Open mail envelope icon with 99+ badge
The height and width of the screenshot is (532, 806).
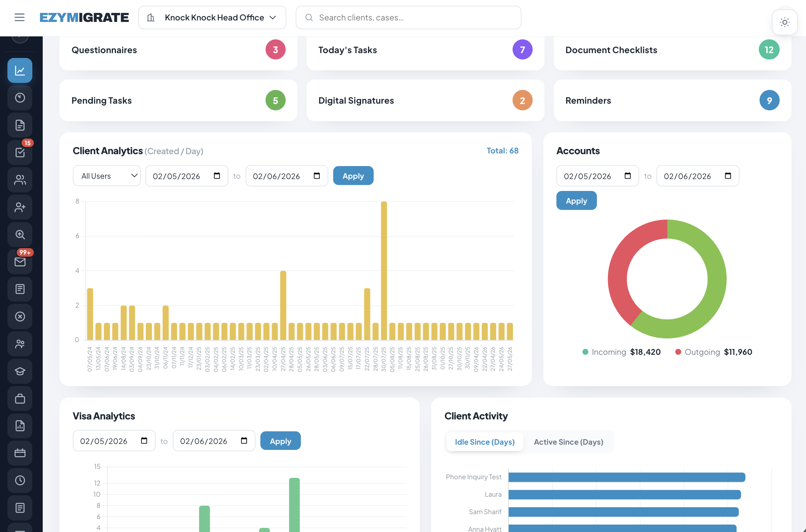tap(20, 262)
